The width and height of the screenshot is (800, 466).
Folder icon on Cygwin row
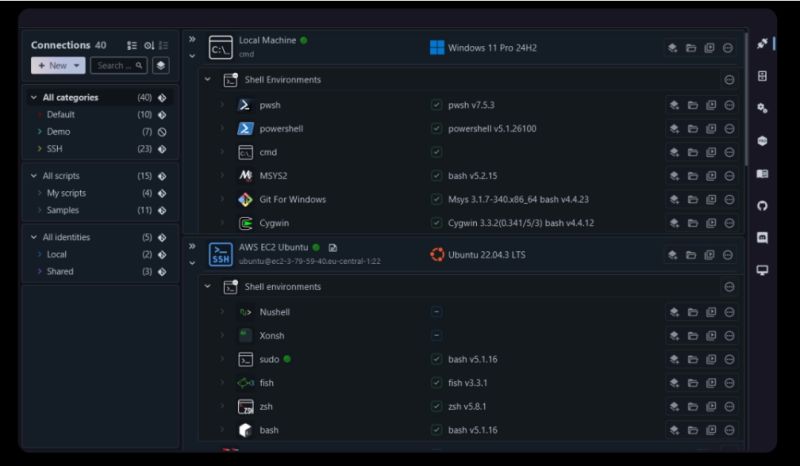[692, 223]
